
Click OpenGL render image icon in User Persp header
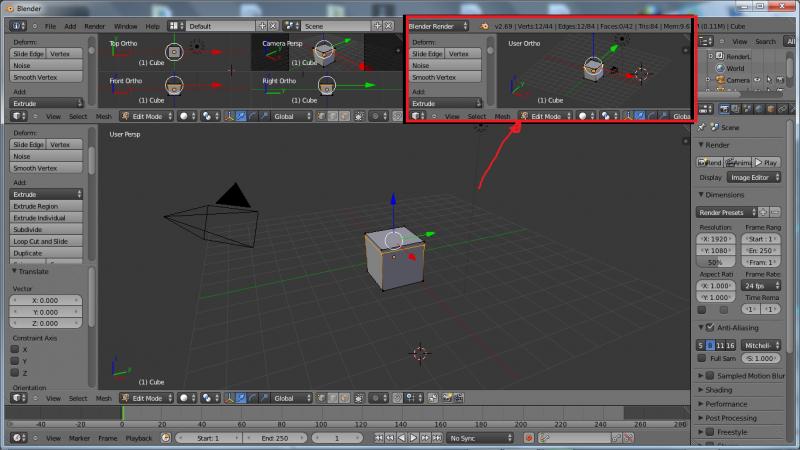pos(446,398)
